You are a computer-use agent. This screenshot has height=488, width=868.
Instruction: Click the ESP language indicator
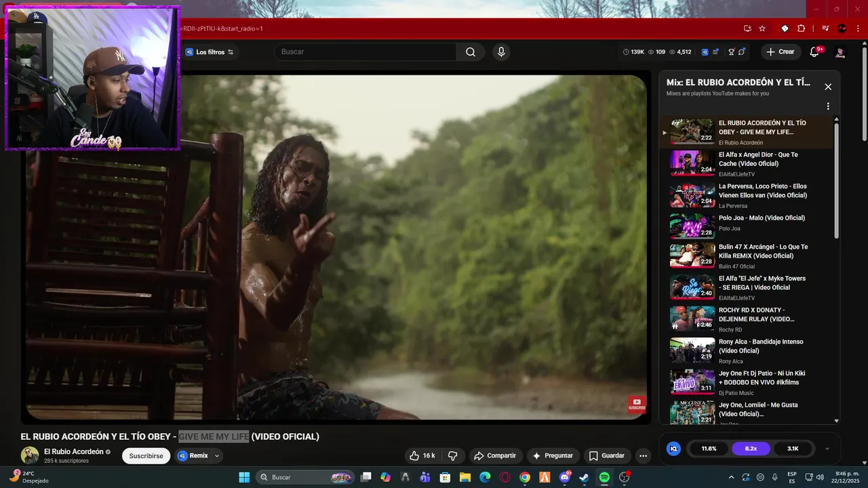[792, 477]
